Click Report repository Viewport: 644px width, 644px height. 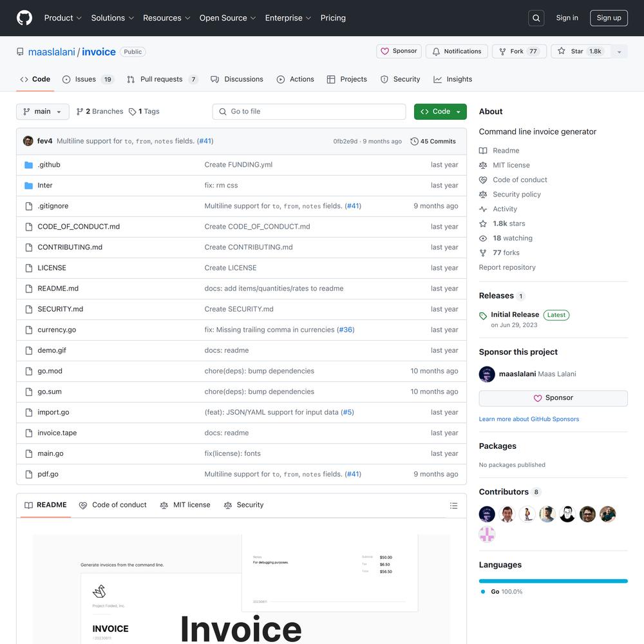[x=507, y=267]
